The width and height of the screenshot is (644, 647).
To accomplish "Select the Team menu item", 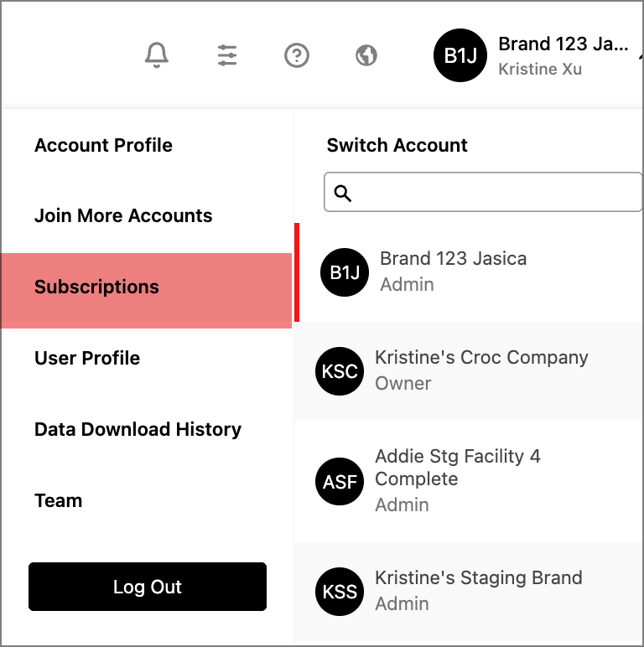I will [58, 501].
